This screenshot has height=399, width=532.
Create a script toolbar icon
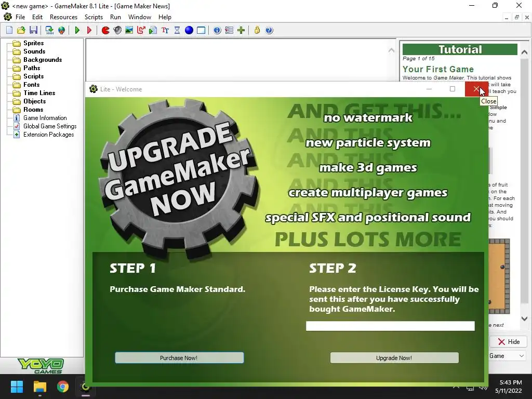[153, 30]
